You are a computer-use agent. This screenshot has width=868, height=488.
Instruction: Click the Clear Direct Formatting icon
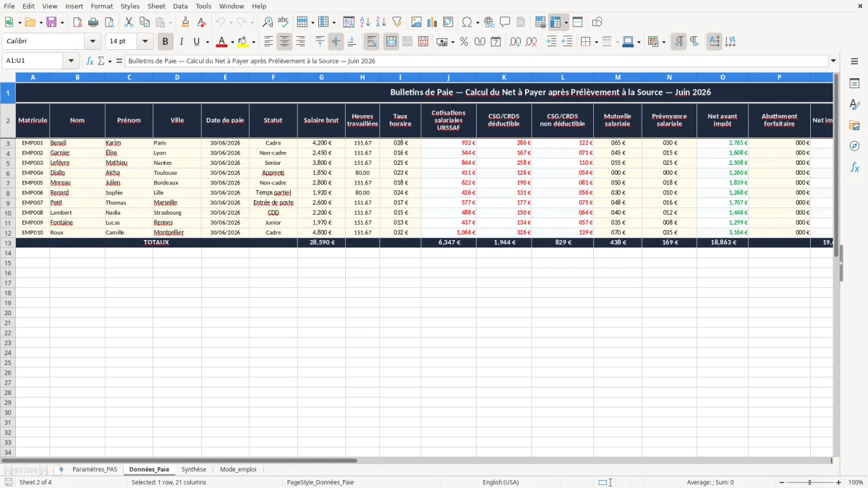click(202, 22)
